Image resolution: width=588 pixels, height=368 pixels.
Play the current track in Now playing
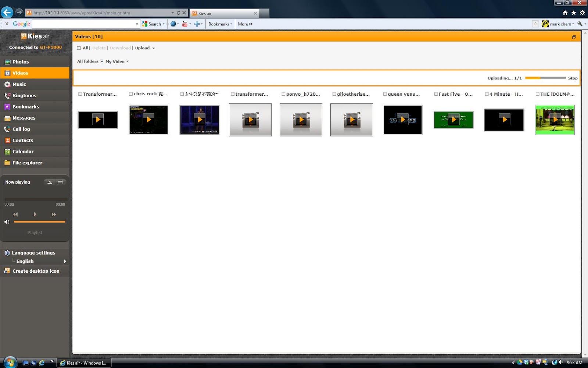click(x=35, y=214)
